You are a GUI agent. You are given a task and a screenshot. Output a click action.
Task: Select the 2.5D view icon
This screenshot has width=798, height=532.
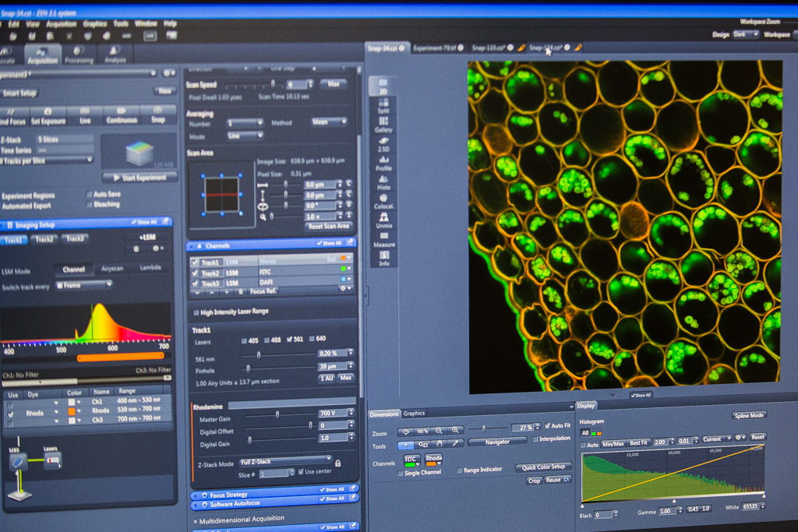pyautogui.click(x=383, y=144)
